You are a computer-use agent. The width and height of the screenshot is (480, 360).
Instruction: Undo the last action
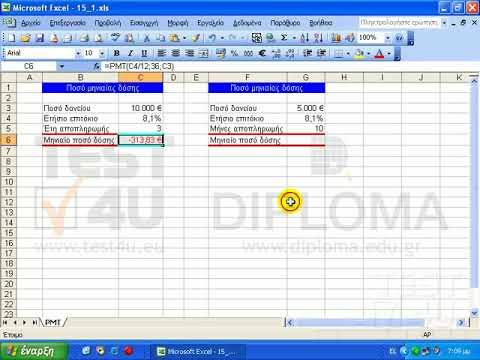(212, 38)
